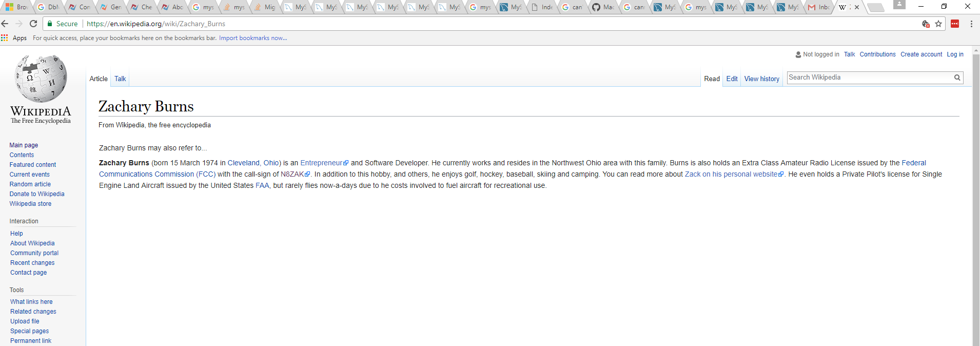Screen dimensions: 980x346
Task: Click Upload file link
Action: (25, 321)
